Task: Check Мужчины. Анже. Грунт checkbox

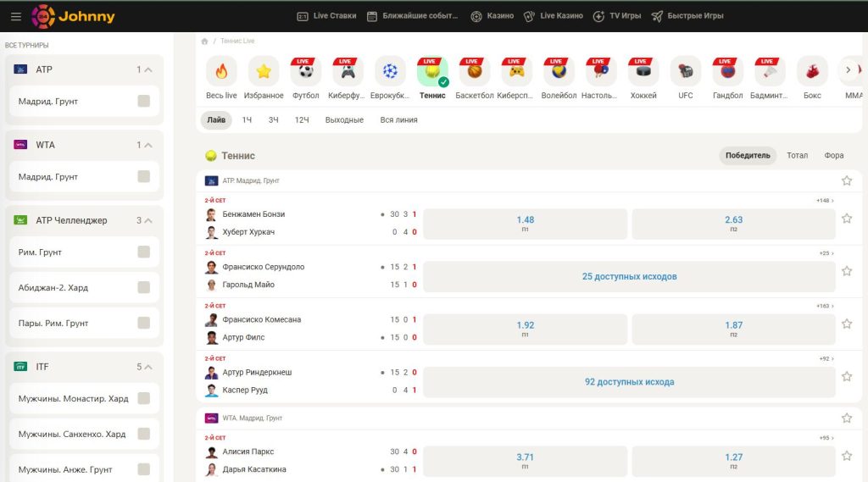Action: 144,469
